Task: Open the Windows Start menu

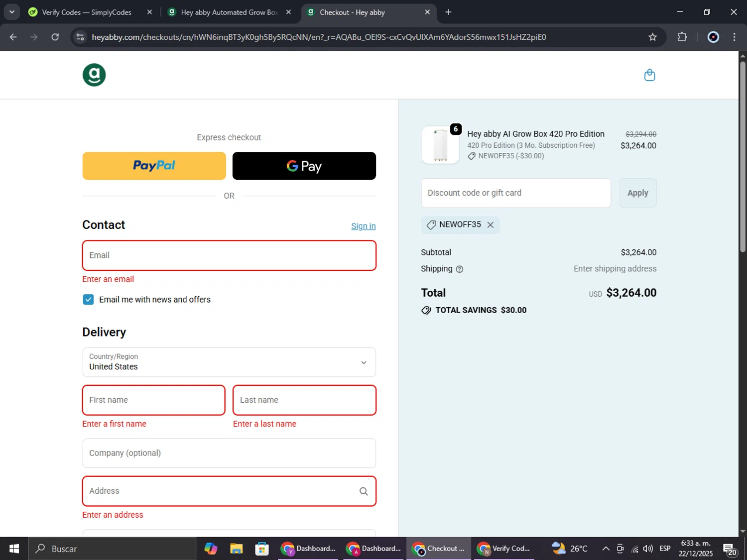Action: (14, 549)
